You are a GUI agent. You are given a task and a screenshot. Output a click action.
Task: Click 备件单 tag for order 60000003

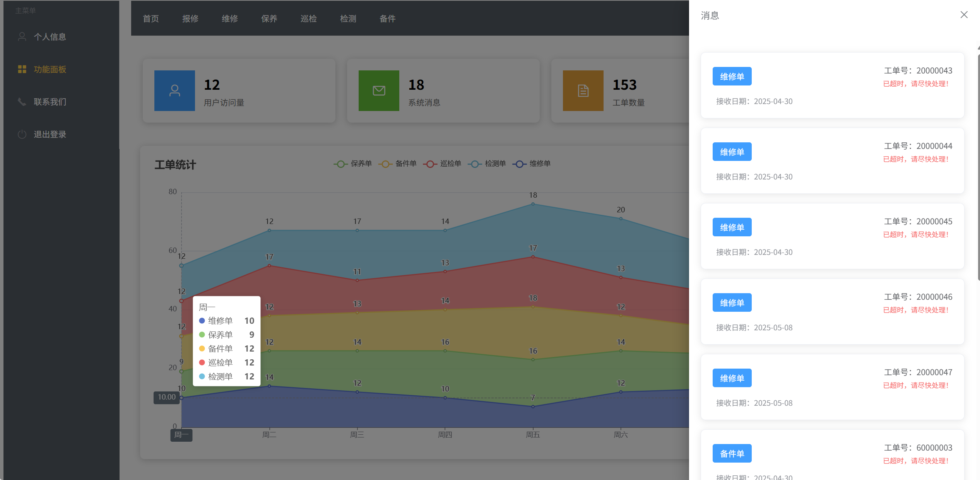tap(732, 453)
